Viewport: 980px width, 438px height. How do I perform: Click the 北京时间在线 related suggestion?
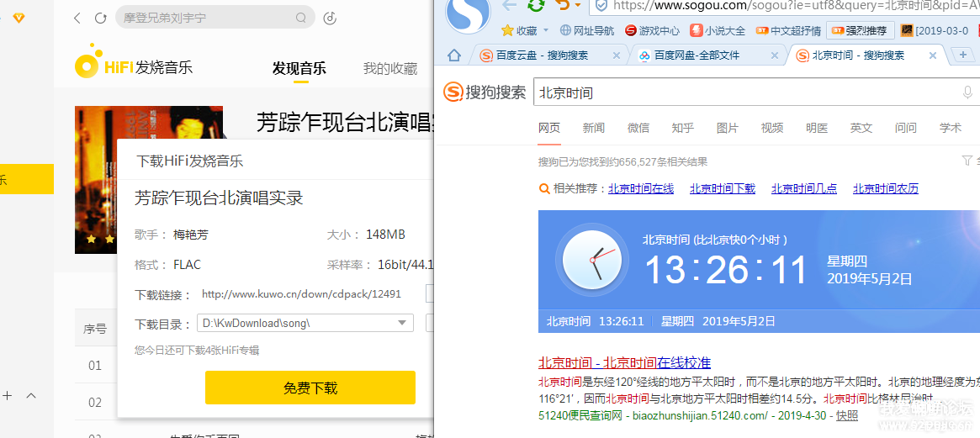640,188
